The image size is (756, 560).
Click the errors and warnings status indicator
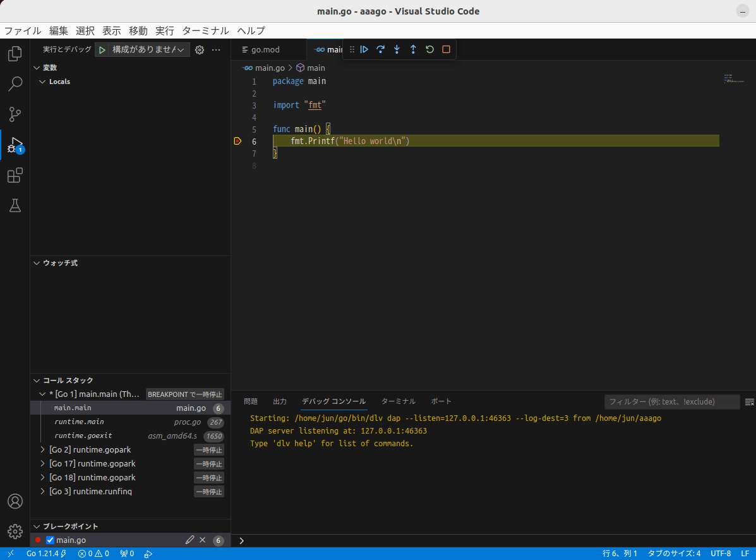tap(93, 554)
